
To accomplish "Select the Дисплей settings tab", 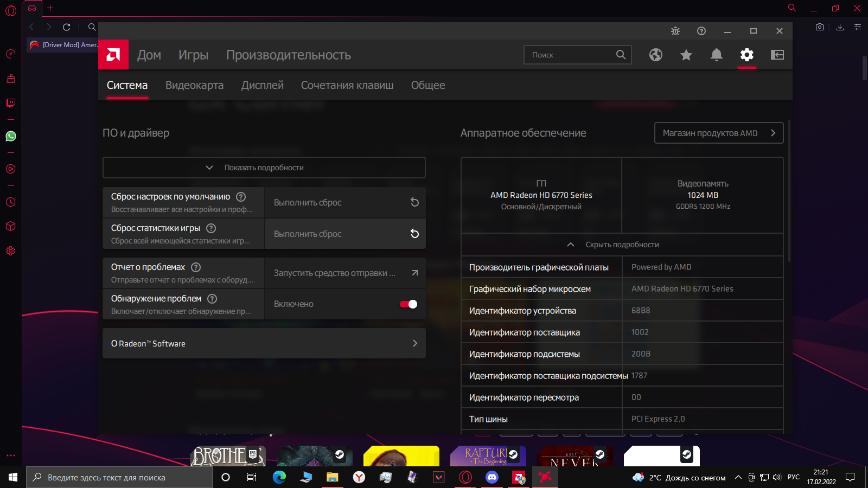I will click(263, 85).
